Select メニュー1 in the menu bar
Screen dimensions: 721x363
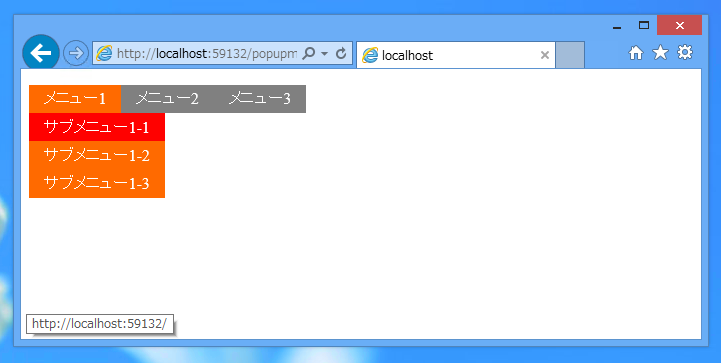coord(75,98)
